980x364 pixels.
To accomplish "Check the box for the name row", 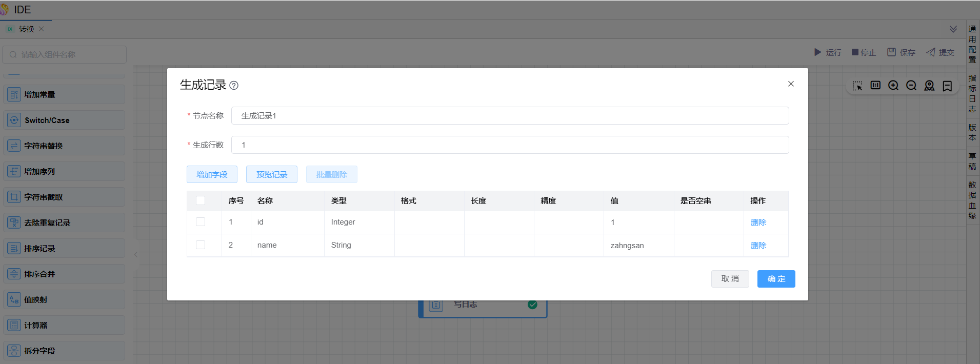I will click(x=201, y=245).
